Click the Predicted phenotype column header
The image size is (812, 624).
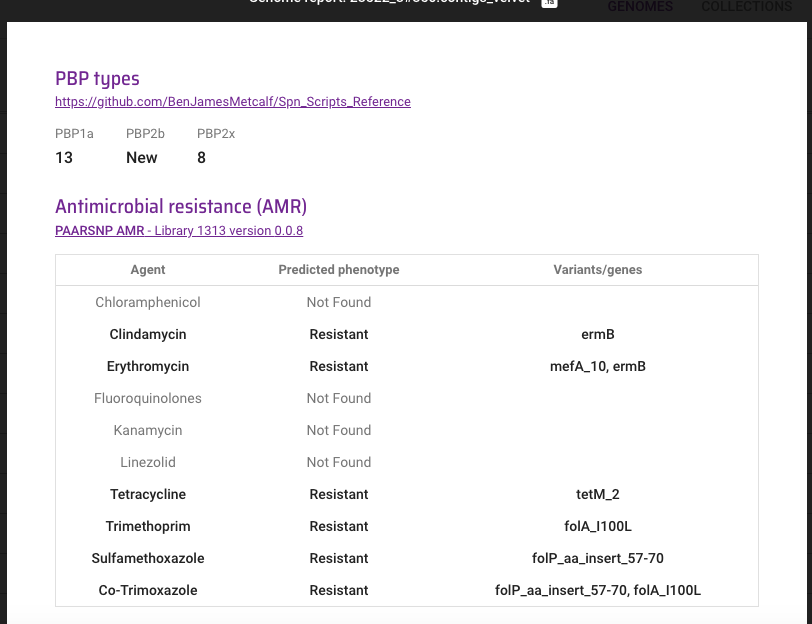click(x=339, y=270)
